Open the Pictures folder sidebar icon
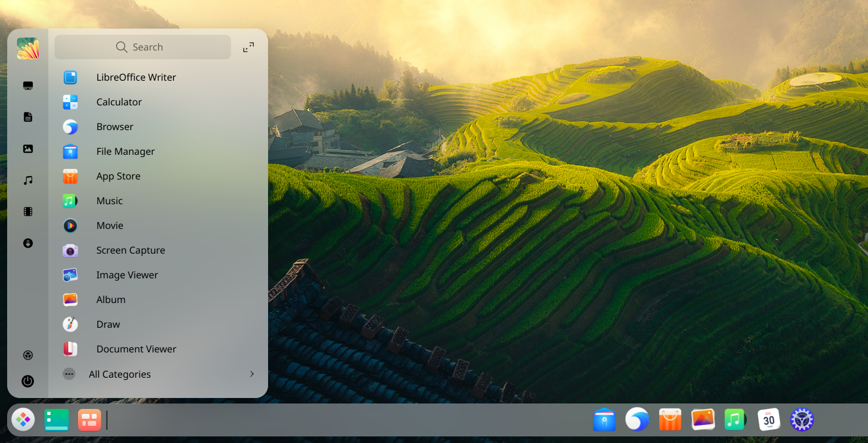Screen dimensions: 868x443 [x=28, y=149]
